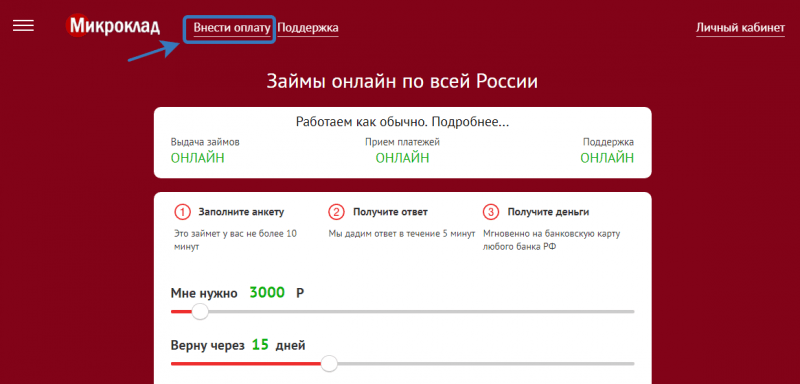Click the Получите ответ step title
This screenshot has width=800, height=384.
(x=390, y=212)
